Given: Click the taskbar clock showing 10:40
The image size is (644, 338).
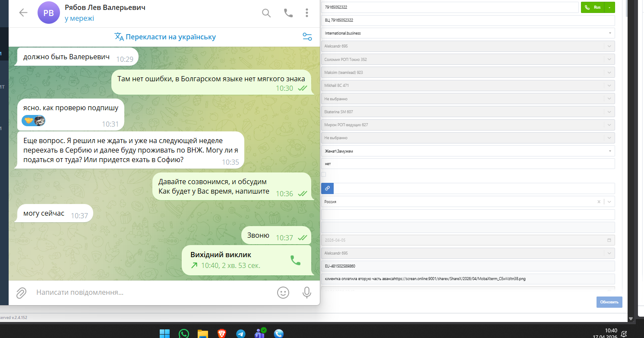Looking at the screenshot, I should coord(611,331).
